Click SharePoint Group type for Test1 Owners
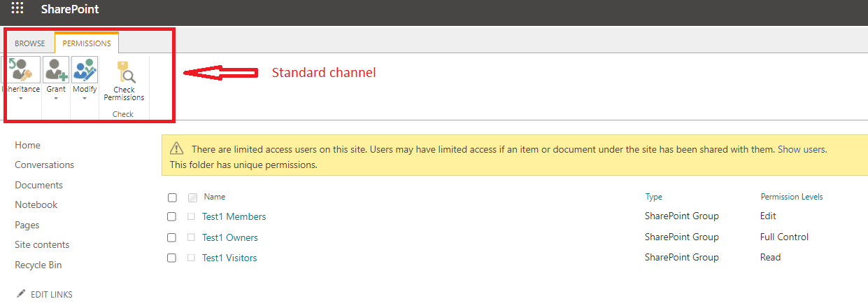 (x=681, y=237)
